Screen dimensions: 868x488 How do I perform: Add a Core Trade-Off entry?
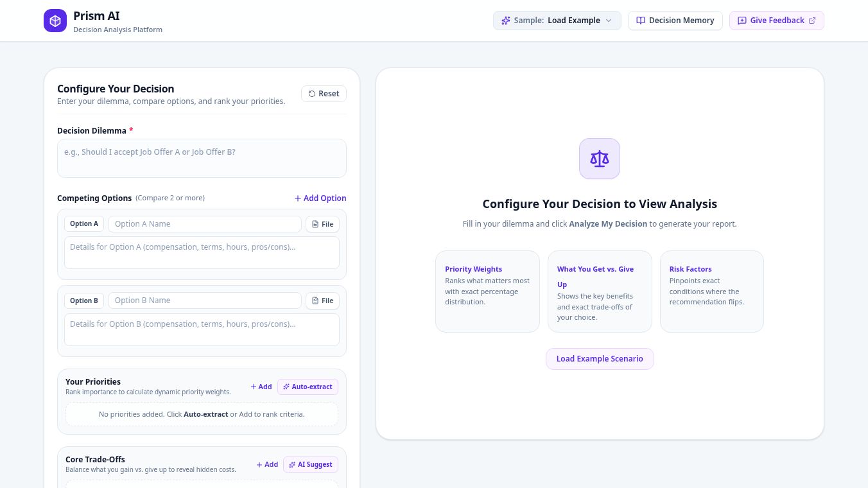click(x=267, y=464)
